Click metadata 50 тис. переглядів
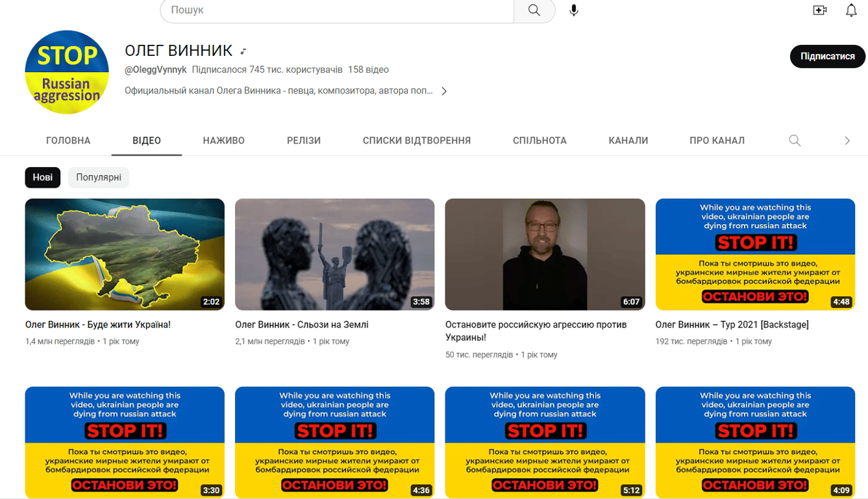 pyautogui.click(x=479, y=355)
